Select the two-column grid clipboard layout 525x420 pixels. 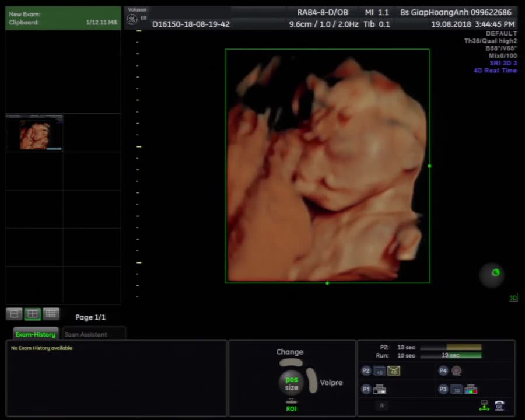point(33,314)
